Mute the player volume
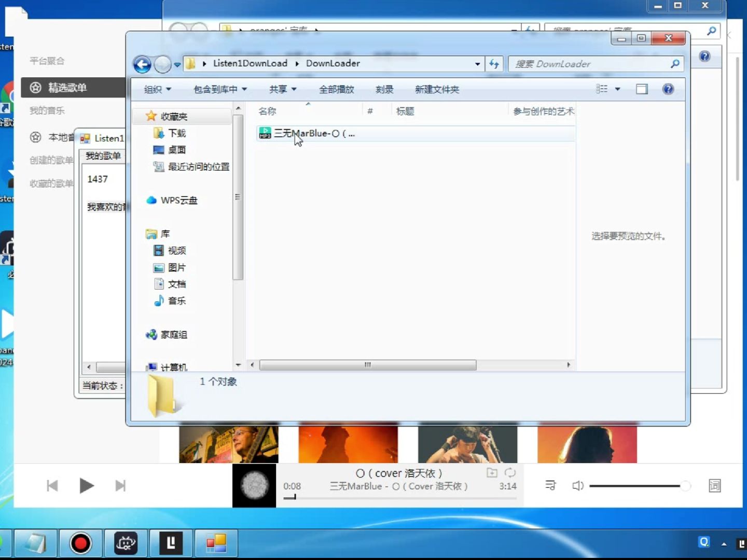Image resolution: width=747 pixels, height=560 pixels. (577, 486)
